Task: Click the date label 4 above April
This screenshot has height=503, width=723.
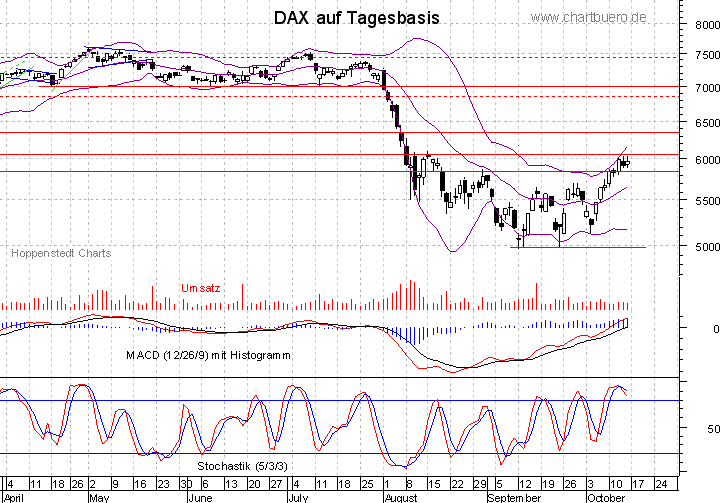Action: pyautogui.click(x=10, y=485)
